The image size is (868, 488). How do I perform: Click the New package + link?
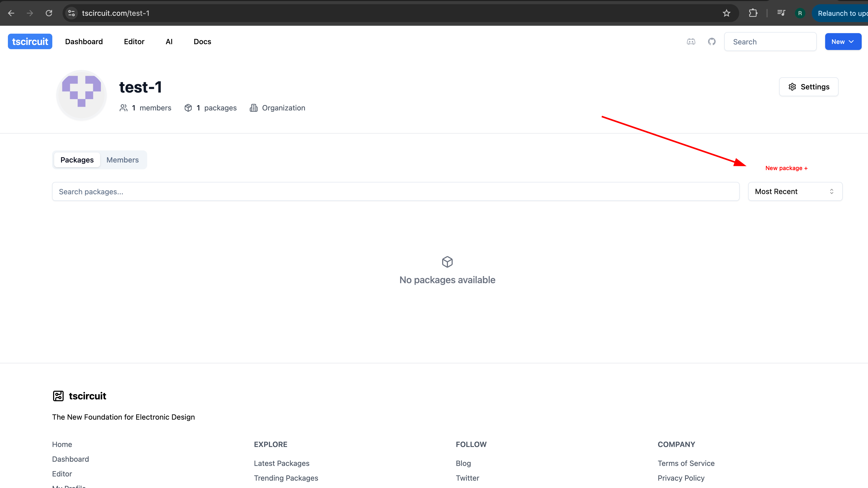coord(786,168)
